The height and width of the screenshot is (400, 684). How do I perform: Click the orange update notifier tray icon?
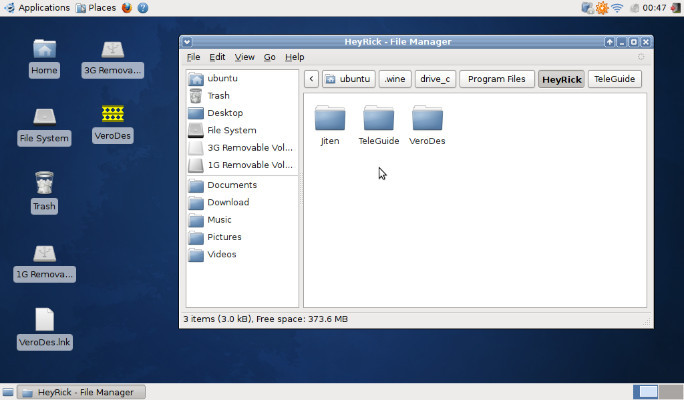(602, 8)
